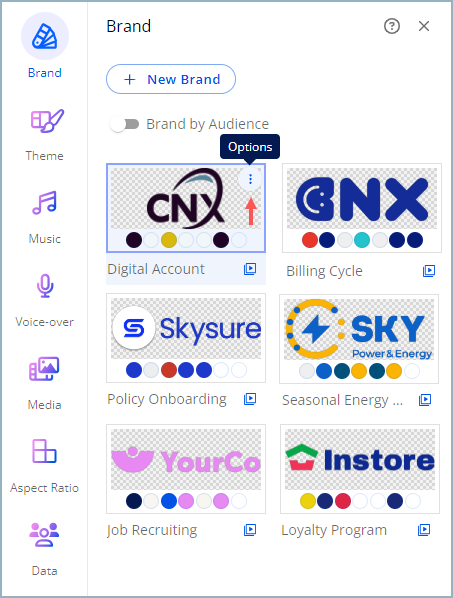Open the Media sidebar panel
The width and height of the screenshot is (453, 598).
[x=45, y=384]
